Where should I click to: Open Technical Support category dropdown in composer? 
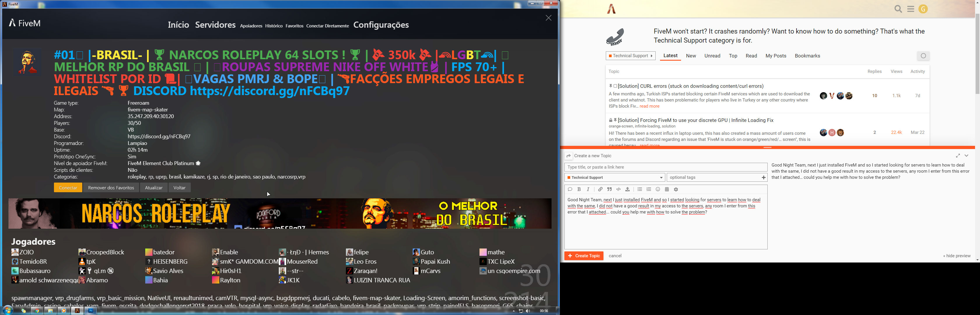click(615, 178)
